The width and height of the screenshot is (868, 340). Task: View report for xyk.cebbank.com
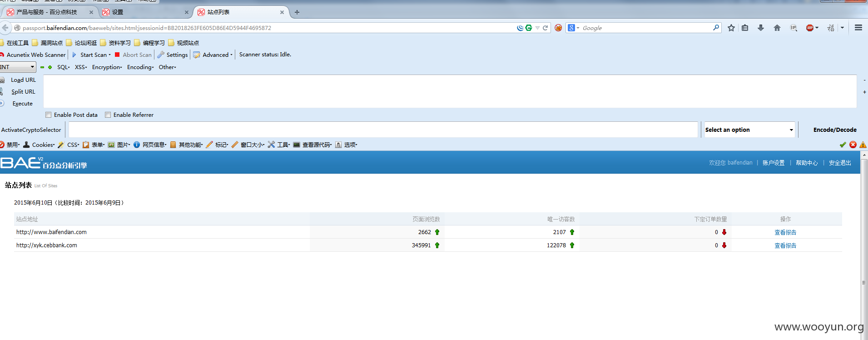pyautogui.click(x=785, y=245)
